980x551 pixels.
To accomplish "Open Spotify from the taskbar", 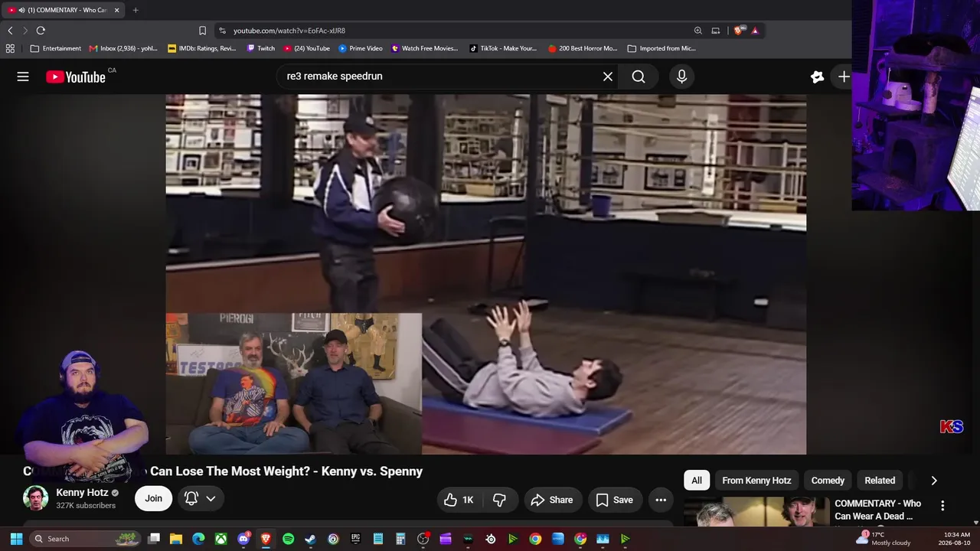I will coord(288,539).
